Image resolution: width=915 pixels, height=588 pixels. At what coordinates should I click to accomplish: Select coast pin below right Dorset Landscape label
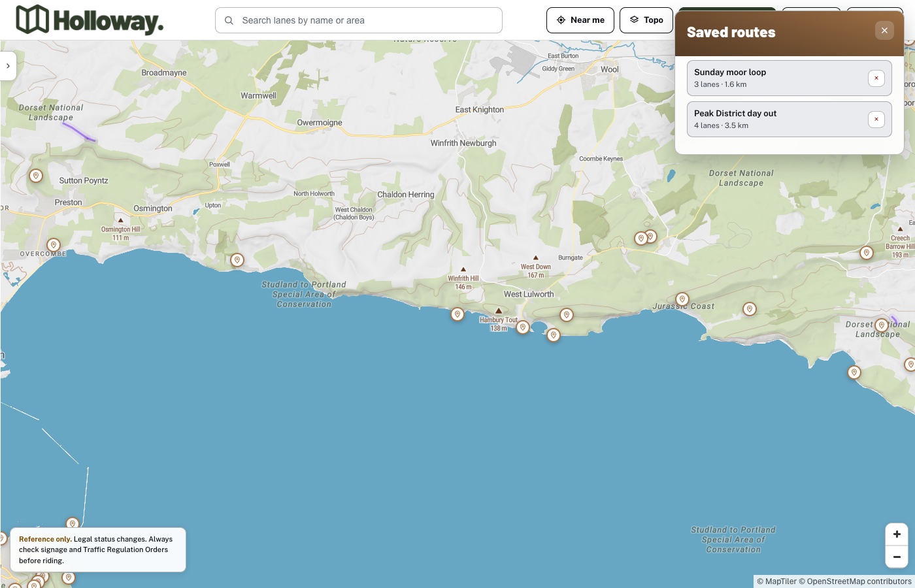(x=854, y=372)
